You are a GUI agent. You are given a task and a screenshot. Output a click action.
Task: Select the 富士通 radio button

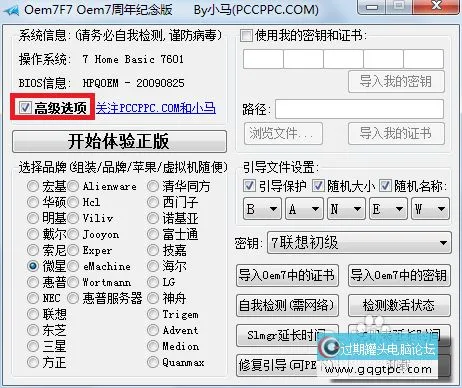pyautogui.click(x=153, y=234)
